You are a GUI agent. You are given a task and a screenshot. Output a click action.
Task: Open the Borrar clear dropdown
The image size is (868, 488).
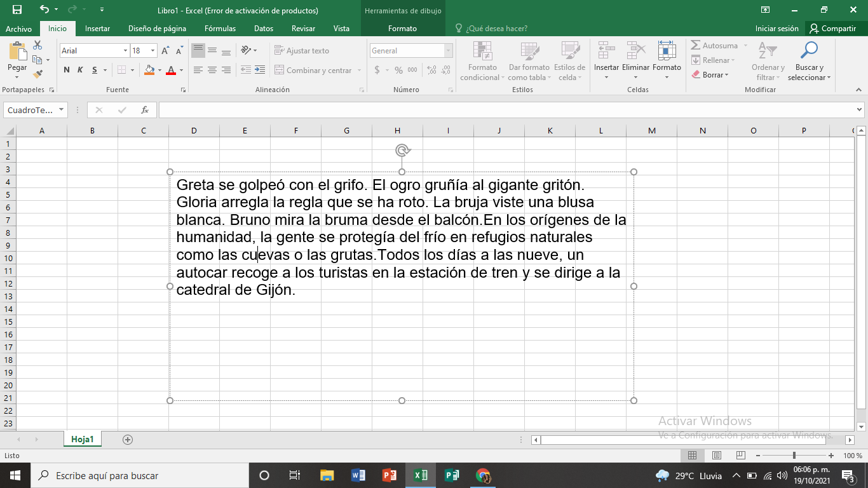pyautogui.click(x=710, y=75)
